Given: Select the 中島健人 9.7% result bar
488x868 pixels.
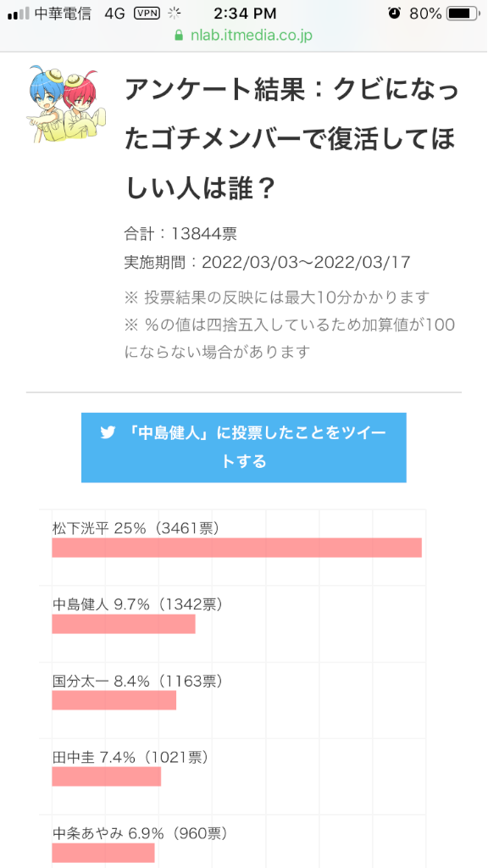Looking at the screenshot, I should point(124,624).
